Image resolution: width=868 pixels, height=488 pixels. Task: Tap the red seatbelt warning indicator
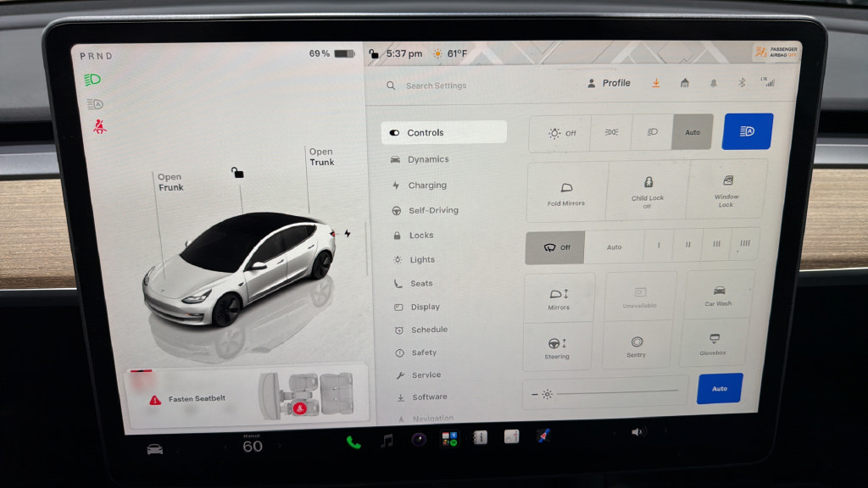click(100, 127)
